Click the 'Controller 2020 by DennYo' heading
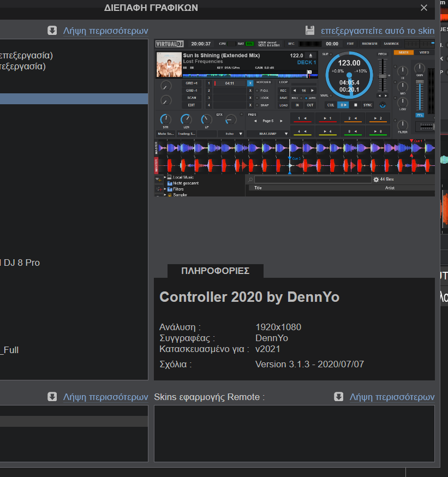 click(x=249, y=297)
